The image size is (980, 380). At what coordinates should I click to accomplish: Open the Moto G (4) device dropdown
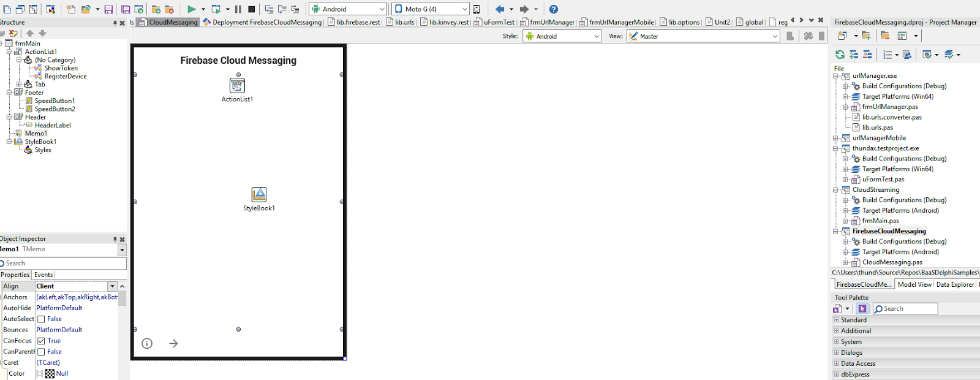click(x=464, y=9)
